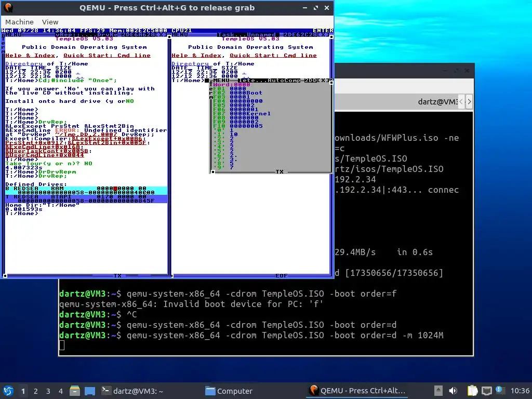This screenshot has height=399, width=532.
Task: Switch to dartz@VM3 terminal taskbar item
Action: [132, 391]
